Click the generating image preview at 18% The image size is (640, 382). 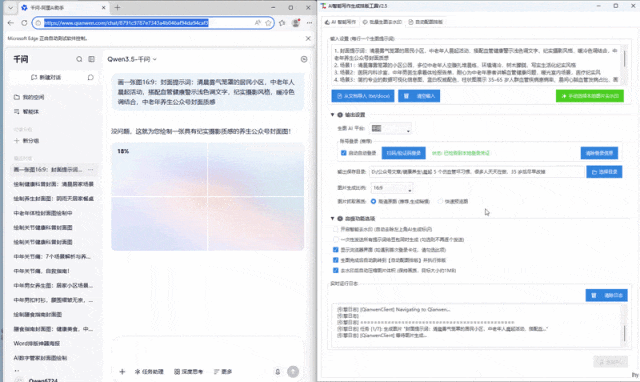(x=208, y=196)
